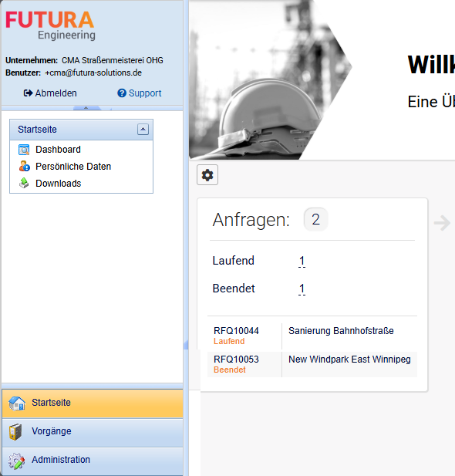Open dashboard settings via gear icon
455x476 pixels.
(x=207, y=175)
